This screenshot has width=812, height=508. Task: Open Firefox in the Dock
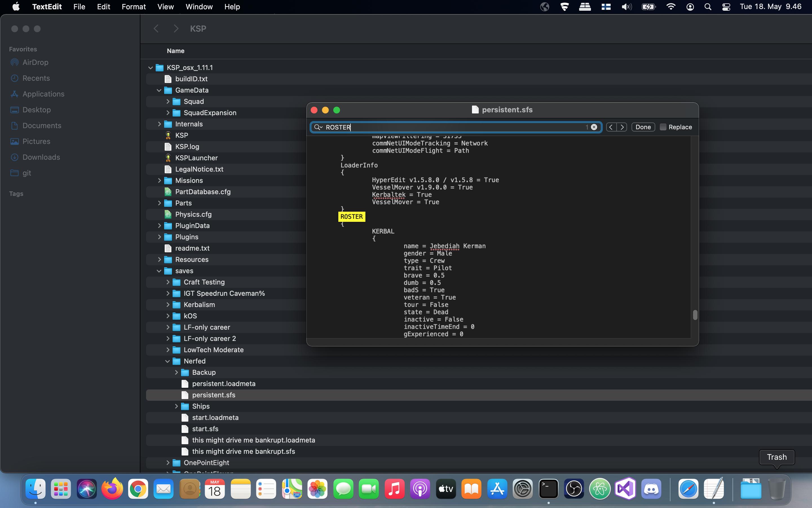[x=112, y=489]
